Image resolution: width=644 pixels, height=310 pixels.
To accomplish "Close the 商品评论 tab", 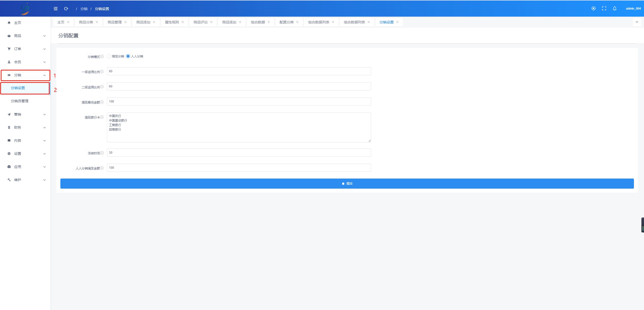I will [212, 22].
